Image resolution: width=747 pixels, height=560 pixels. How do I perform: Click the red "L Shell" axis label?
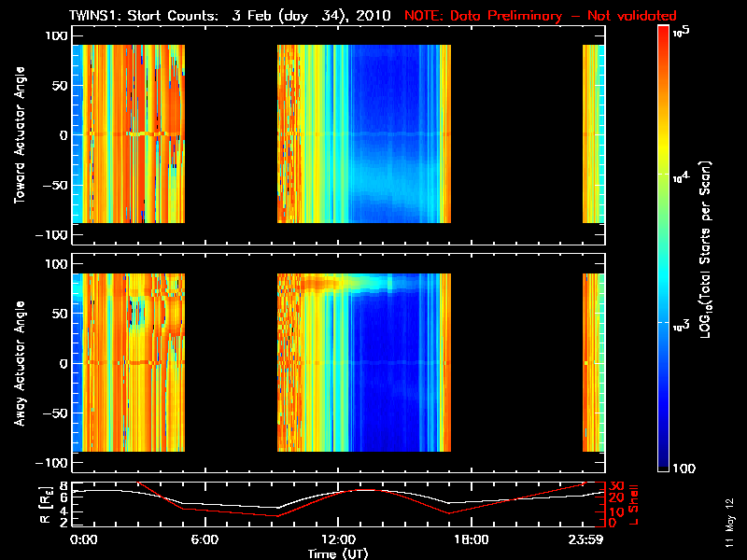[633, 505]
